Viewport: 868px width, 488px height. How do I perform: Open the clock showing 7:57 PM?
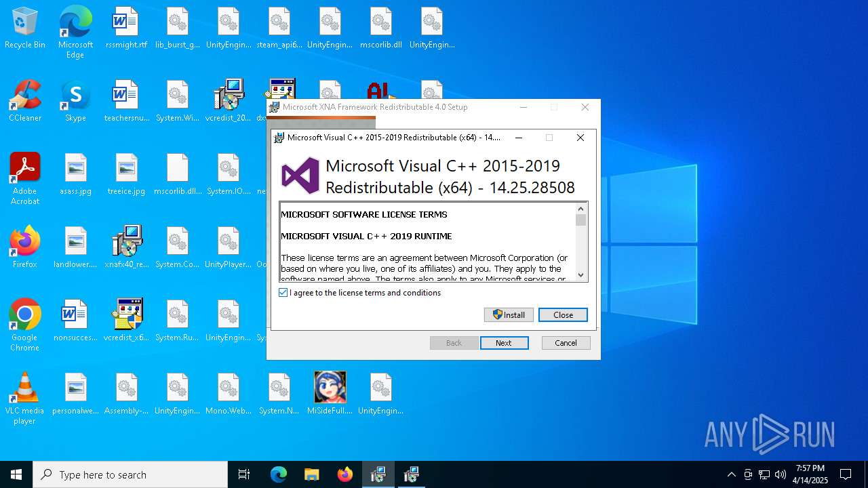810,474
